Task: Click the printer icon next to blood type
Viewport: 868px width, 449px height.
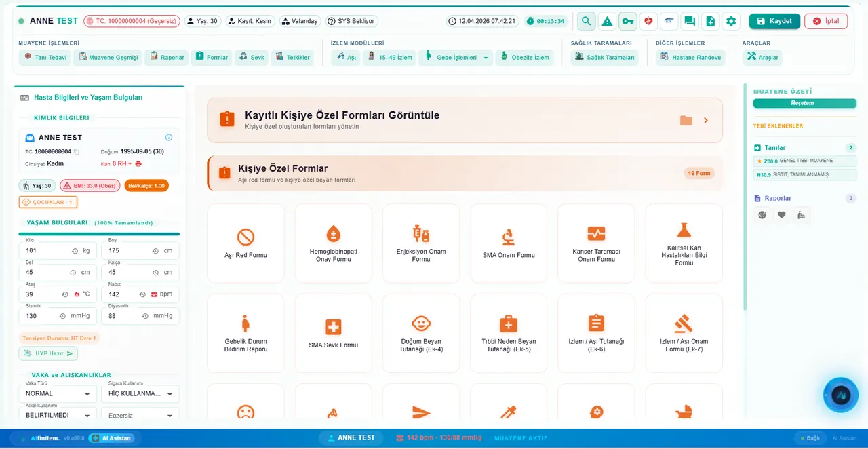Action: click(138, 163)
